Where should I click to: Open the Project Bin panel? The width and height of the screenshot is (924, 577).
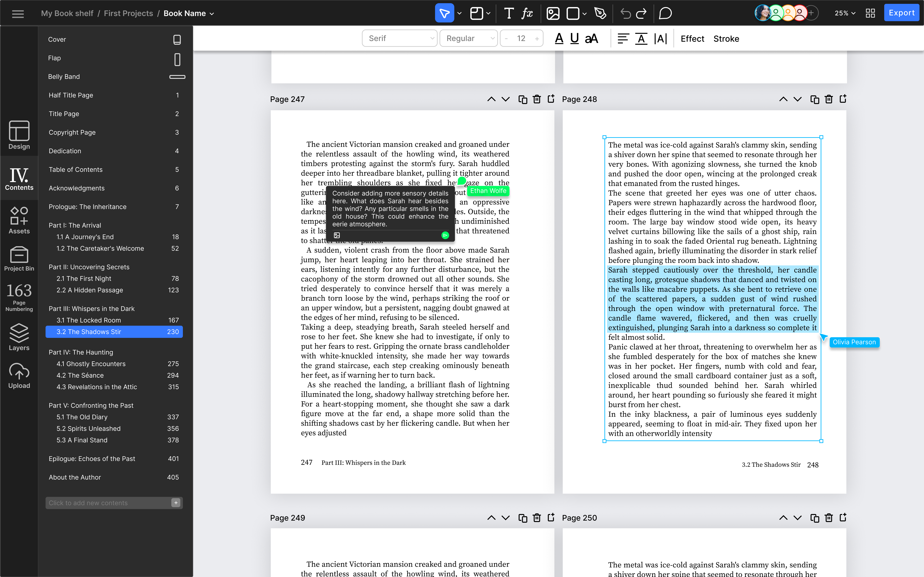coord(19,258)
